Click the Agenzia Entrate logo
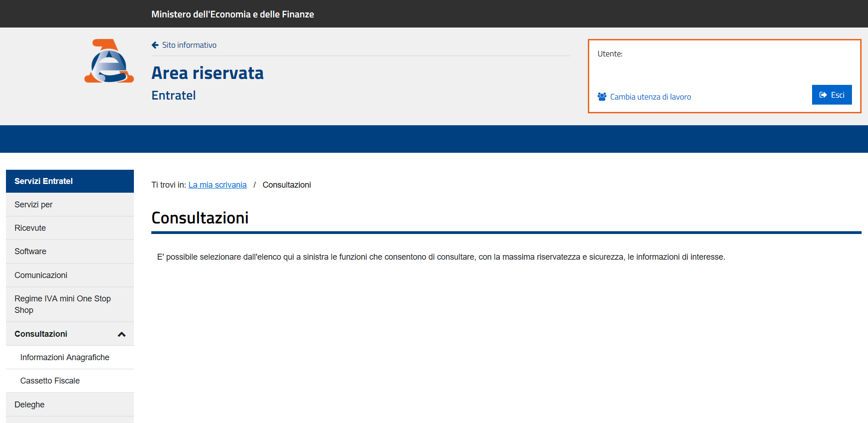 [x=109, y=61]
